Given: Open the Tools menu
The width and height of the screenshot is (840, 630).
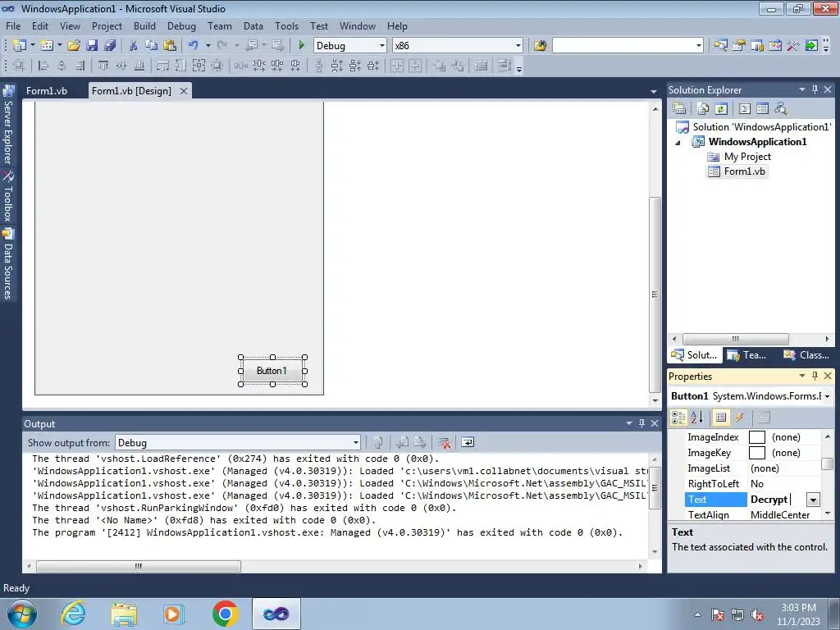Looking at the screenshot, I should click(286, 25).
